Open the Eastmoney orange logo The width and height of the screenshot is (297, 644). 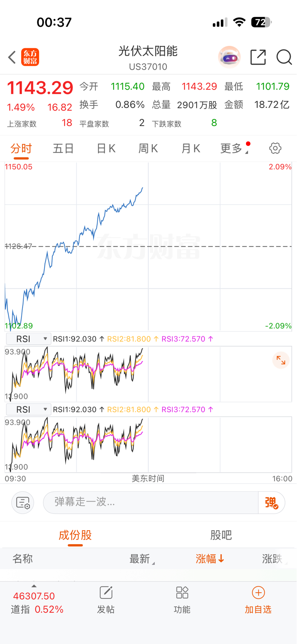pos(30,57)
